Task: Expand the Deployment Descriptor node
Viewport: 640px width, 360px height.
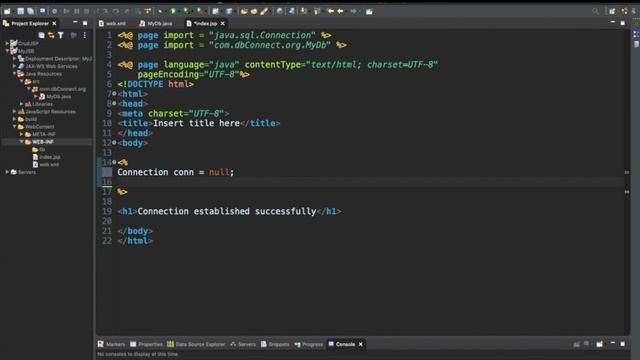Action: 14,59
